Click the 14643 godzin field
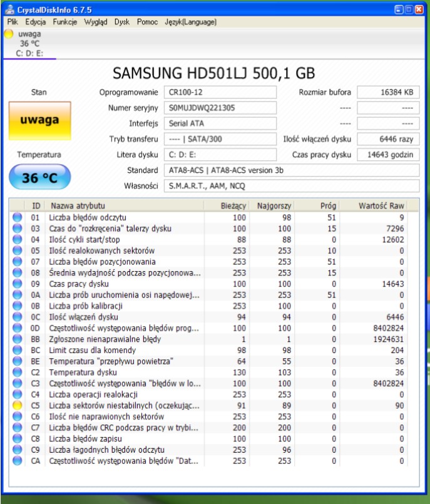The width and height of the screenshot is (430, 504). [388, 155]
